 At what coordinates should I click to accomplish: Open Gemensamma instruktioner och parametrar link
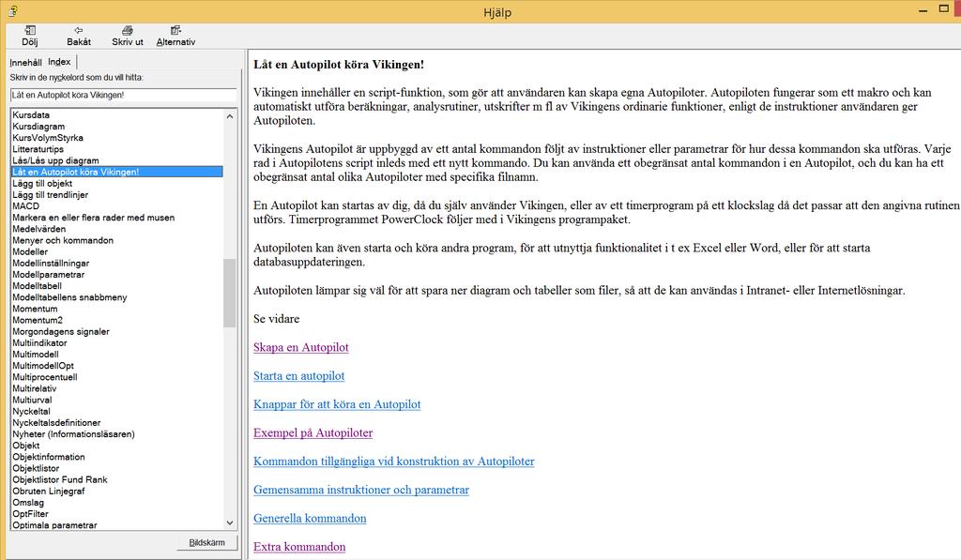[361, 490]
